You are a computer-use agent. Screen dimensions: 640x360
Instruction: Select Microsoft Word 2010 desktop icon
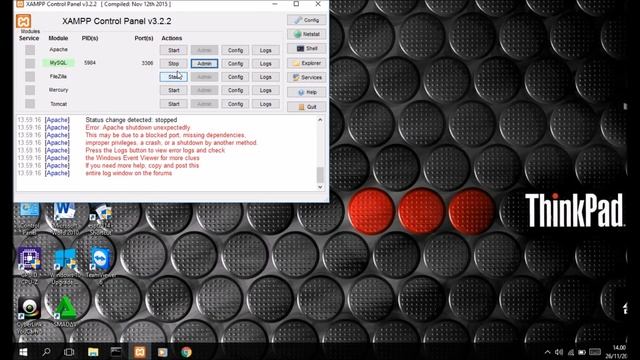coord(64,218)
